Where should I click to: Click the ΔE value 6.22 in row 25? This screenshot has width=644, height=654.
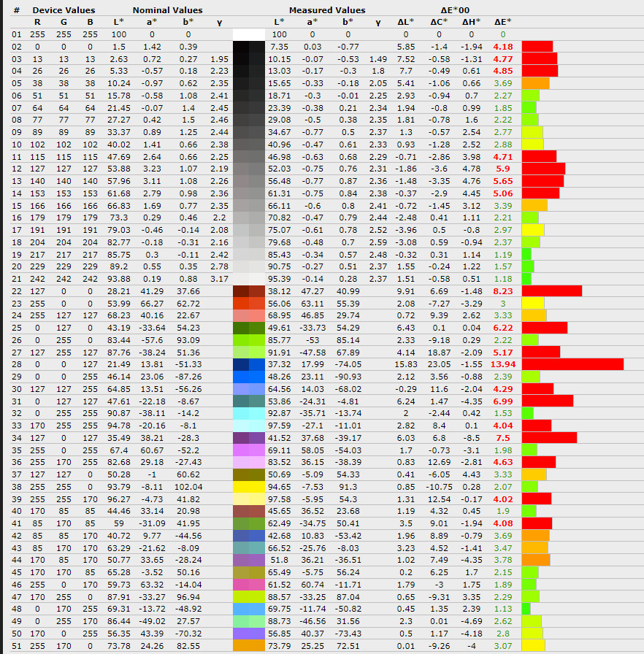[x=503, y=328]
